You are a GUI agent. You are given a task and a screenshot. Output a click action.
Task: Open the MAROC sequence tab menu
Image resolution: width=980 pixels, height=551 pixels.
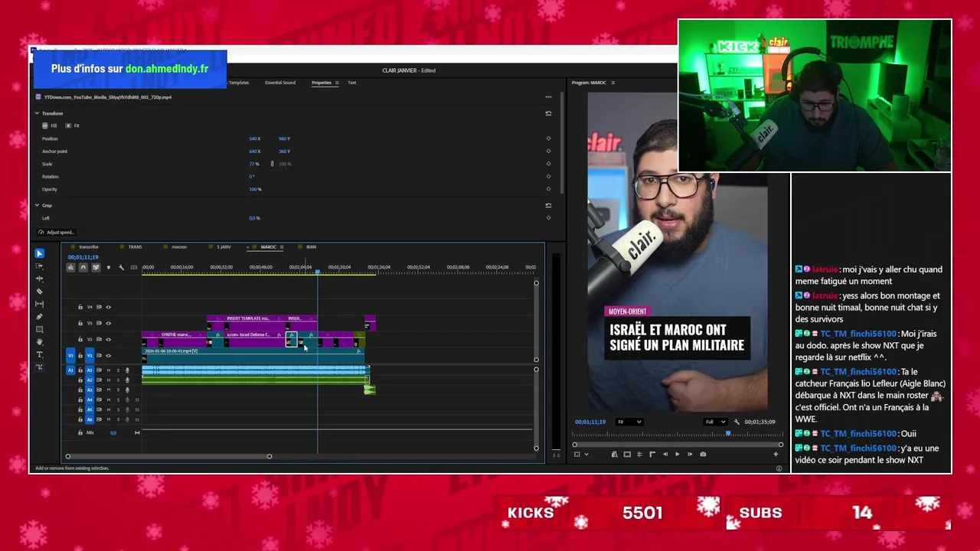[x=282, y=247]
